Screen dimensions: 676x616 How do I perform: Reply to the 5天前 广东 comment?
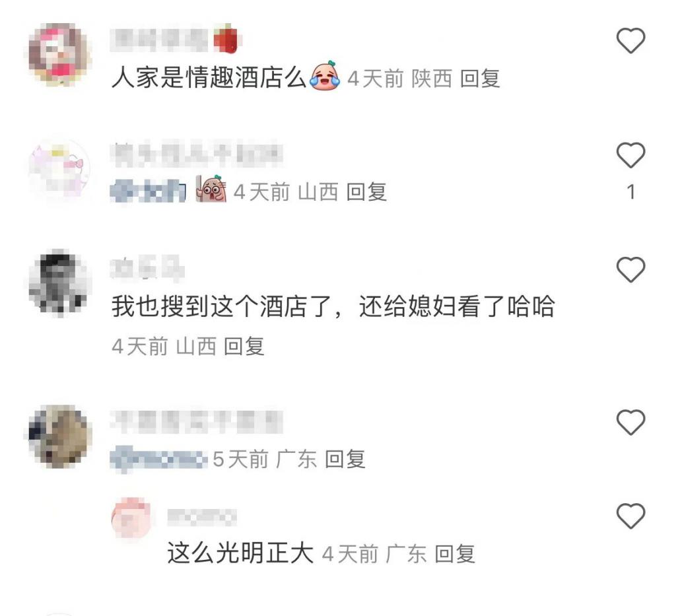[345, 459]
